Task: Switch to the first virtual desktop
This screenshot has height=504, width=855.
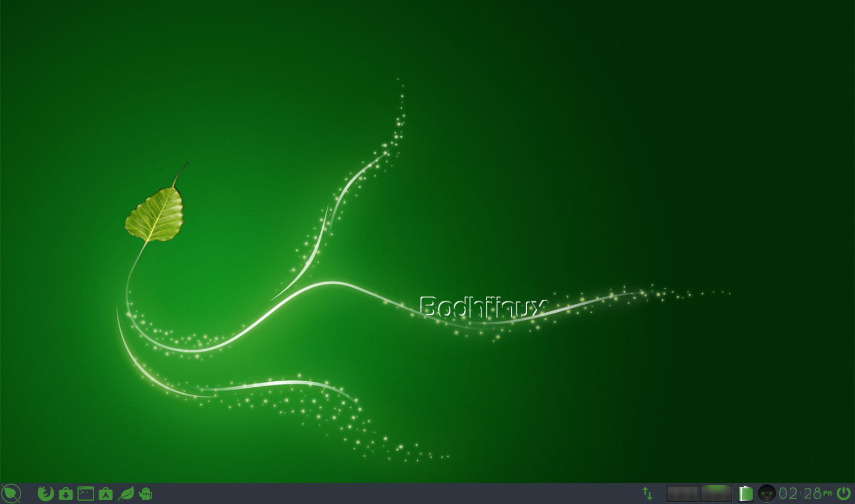Action: point(682,493)
